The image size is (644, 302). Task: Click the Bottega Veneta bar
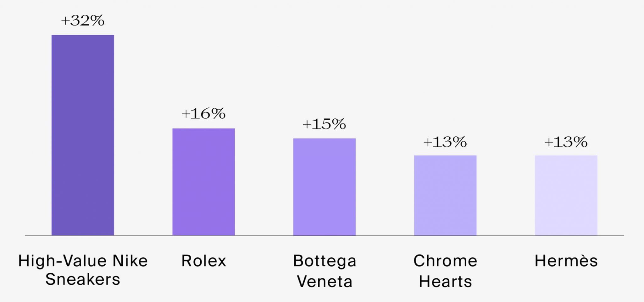click(324, 187)
